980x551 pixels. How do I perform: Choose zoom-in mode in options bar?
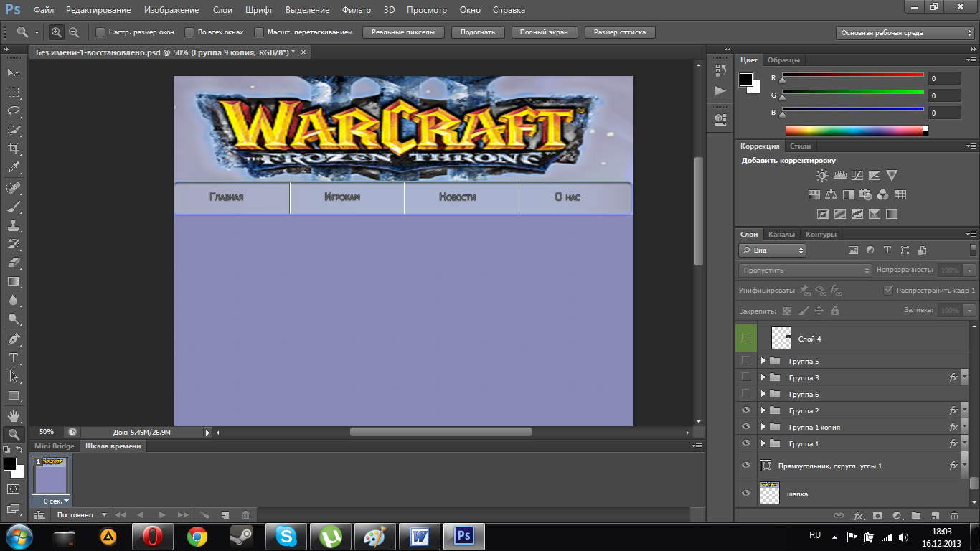57,32
